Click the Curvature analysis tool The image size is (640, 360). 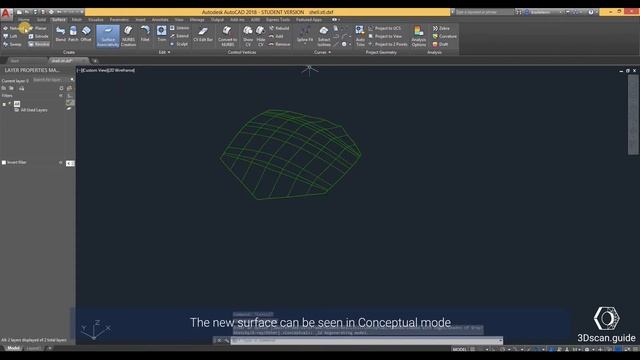pyautogui.click(x=444, y=36)
